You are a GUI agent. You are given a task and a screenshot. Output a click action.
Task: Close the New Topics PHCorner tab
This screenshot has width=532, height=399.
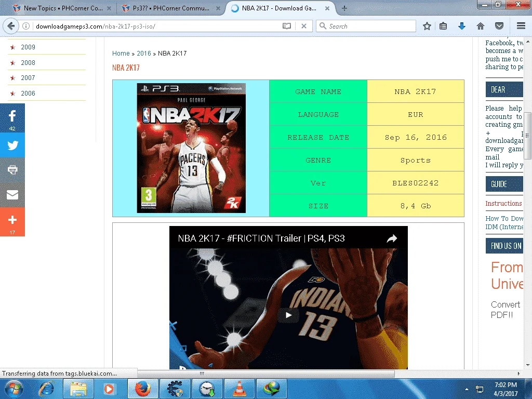pyautogui.click(x=109, y=8)
